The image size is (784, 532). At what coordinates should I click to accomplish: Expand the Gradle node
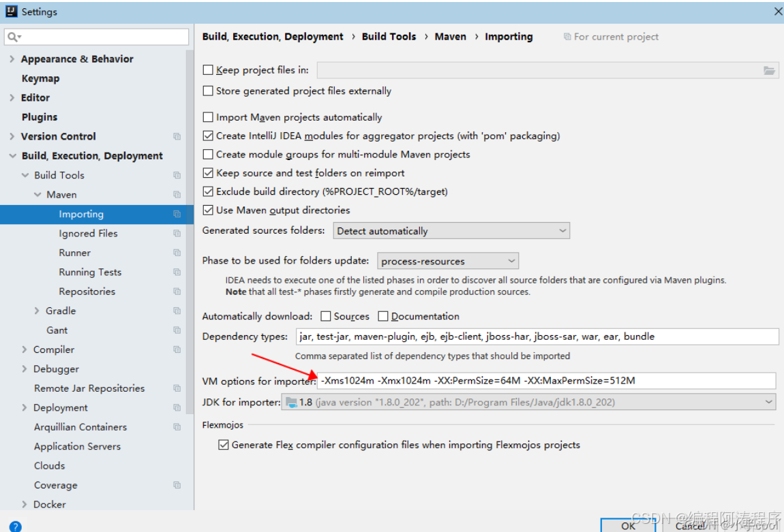click(37, 311)
